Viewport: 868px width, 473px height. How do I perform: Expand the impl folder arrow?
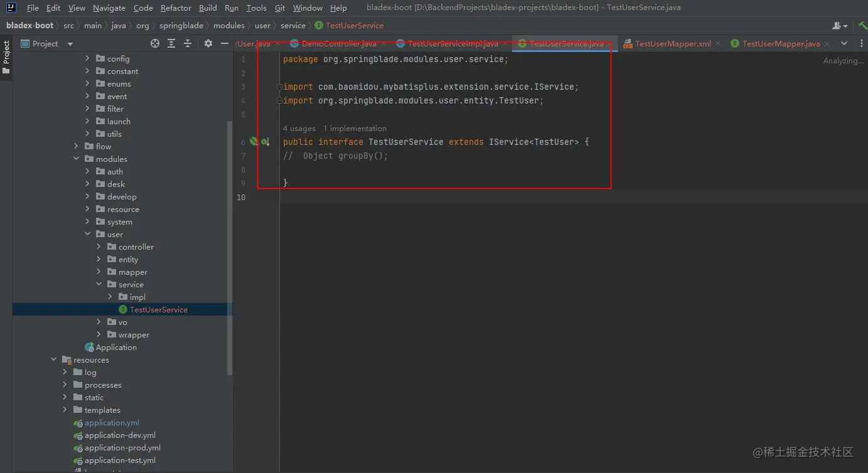click(110, 297)
